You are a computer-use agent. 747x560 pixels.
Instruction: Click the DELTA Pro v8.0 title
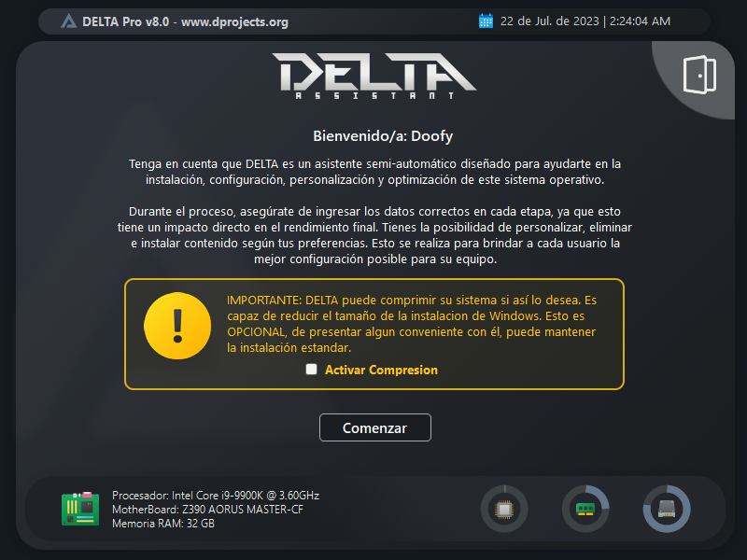click(x=126, y=21)
